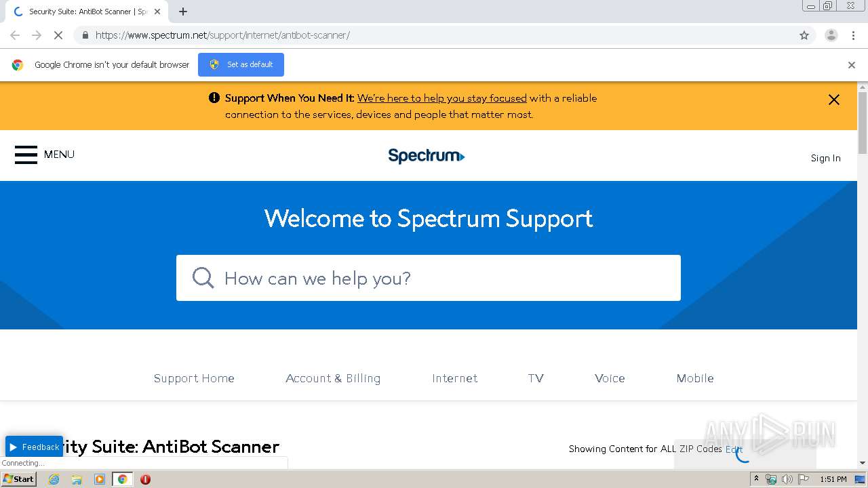Open the Feedback button
Screen dimensions: 868x488
coord(34,447)
